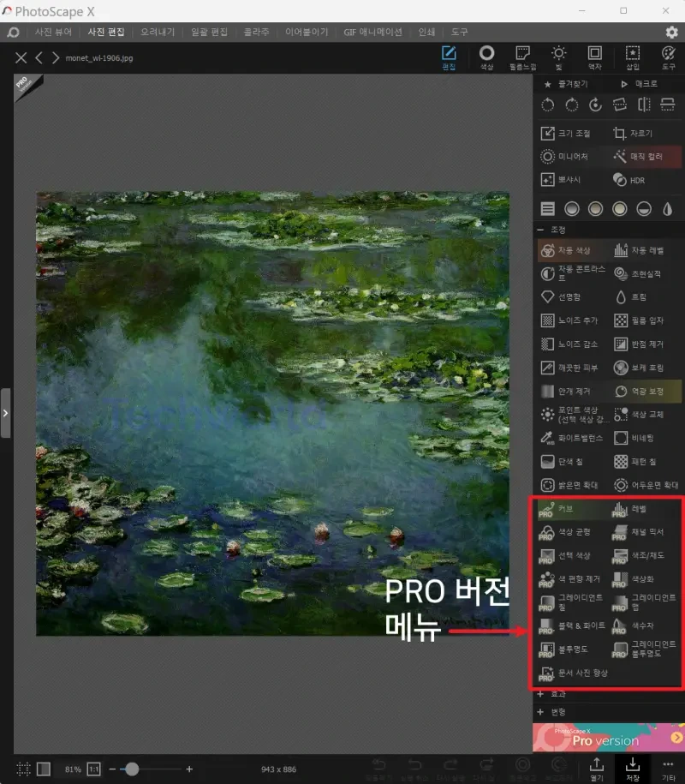685x784 pixels.
Task: Switch to 일괄 편집 batch tab
Action: 209,32
